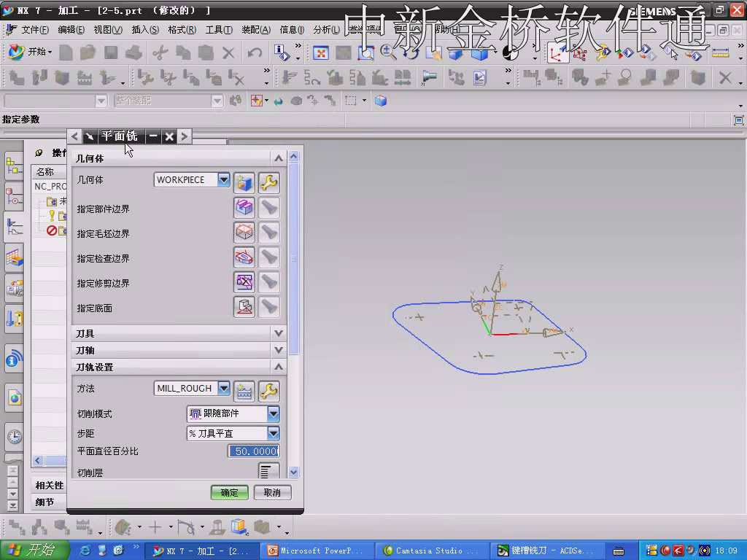The image size is (747, 560).
Task: Open the 格式(R) menu
Action: coord(182,29)
